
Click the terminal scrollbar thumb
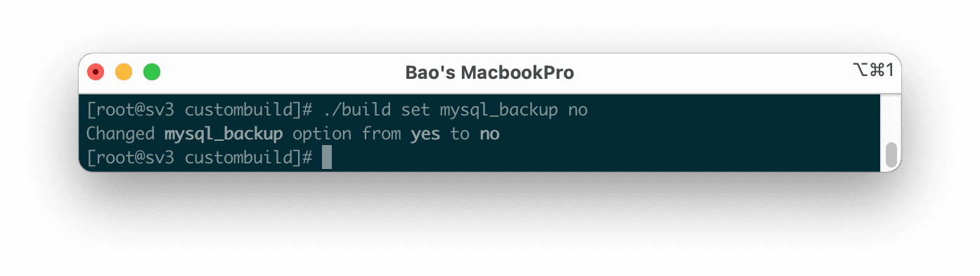[891, 155]
